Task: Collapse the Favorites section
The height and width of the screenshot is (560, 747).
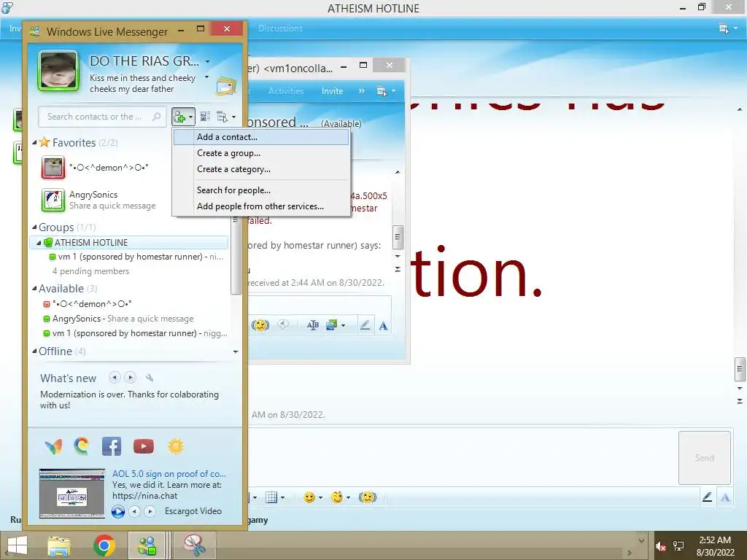Action: point(35,142)
